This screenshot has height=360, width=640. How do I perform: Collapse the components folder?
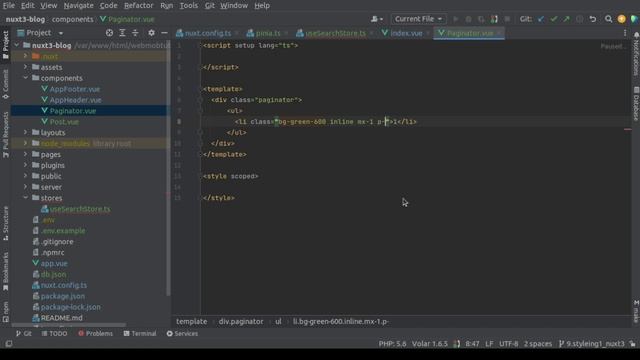26,78
